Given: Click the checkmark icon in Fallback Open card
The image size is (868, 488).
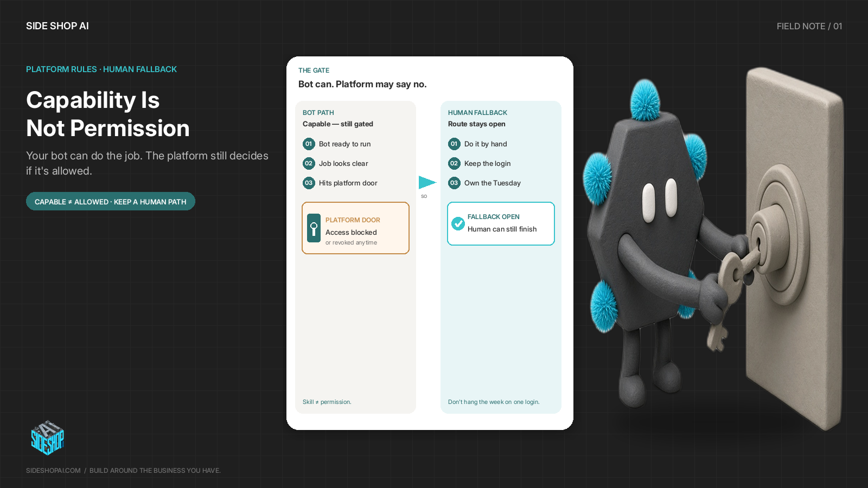Looking at the screenshot, I should point(458,223).
